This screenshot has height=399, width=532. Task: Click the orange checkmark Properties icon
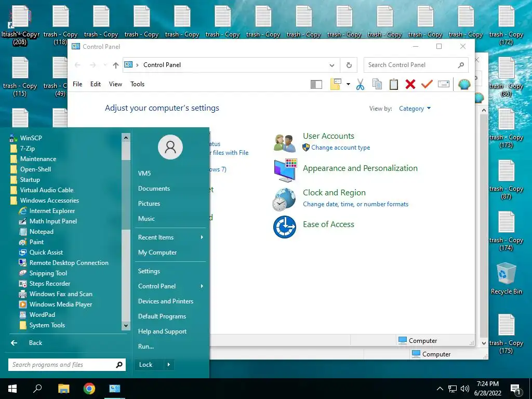click(427, 84)
